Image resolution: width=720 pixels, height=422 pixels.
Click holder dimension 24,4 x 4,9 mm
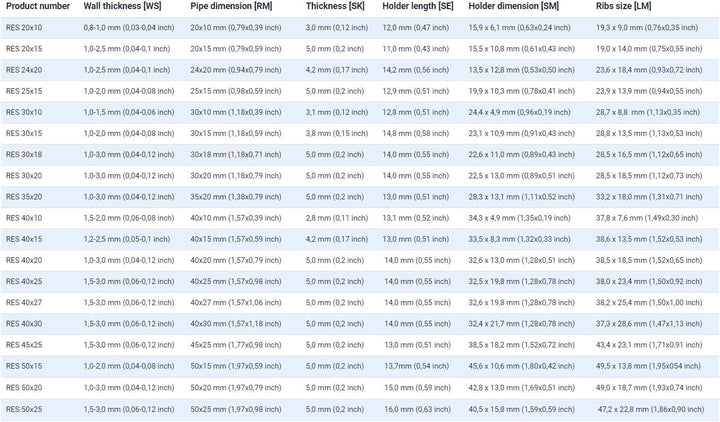[519, 112]
